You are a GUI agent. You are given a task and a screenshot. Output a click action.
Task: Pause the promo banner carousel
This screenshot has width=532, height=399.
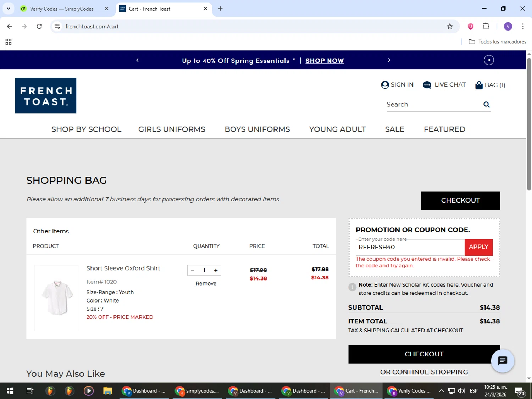coord(489,60)
